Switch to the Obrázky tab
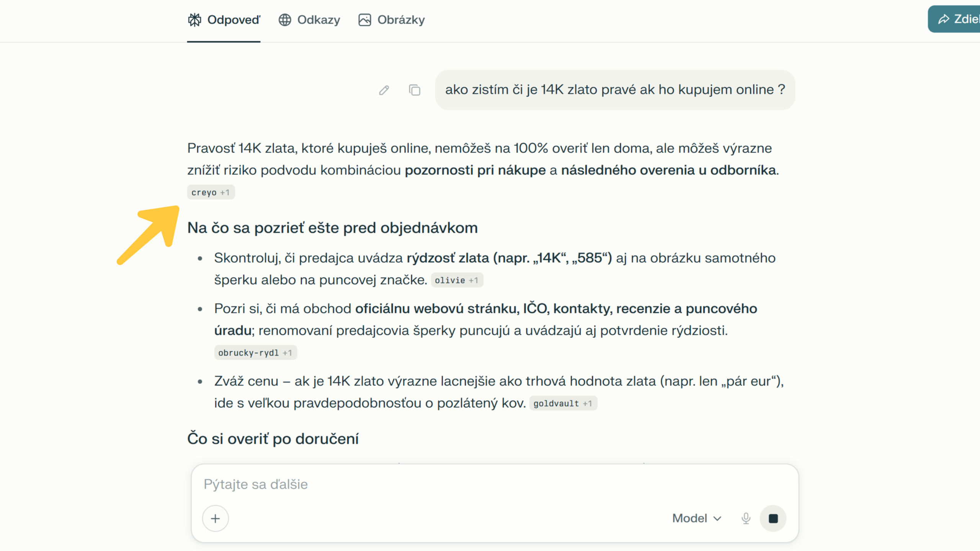 (401, 20)
